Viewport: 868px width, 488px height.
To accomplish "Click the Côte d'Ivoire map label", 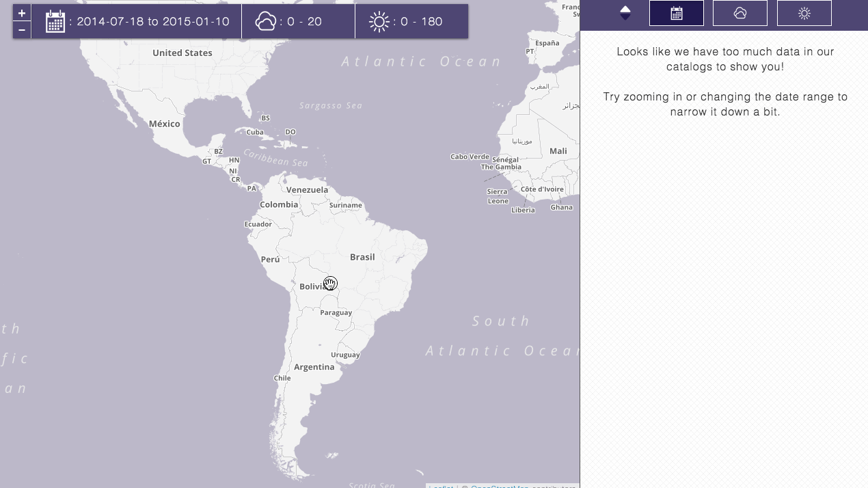I will coord(542,189).
